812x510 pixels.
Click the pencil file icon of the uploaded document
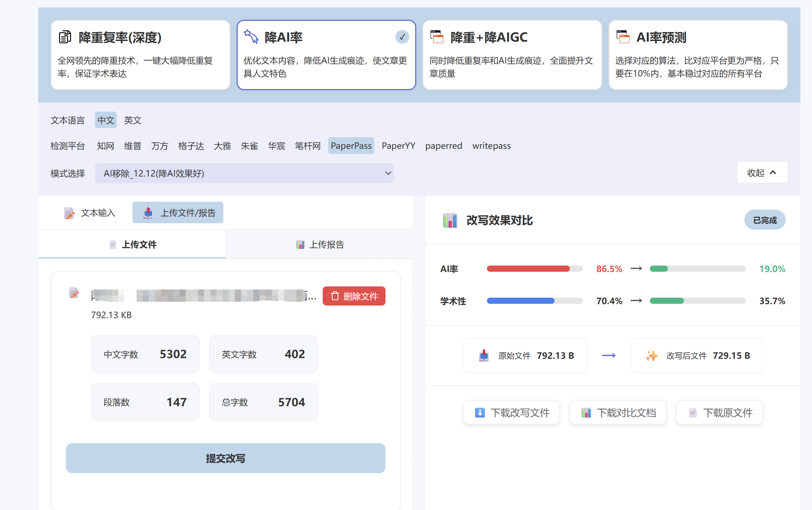(x=74, y=293)
